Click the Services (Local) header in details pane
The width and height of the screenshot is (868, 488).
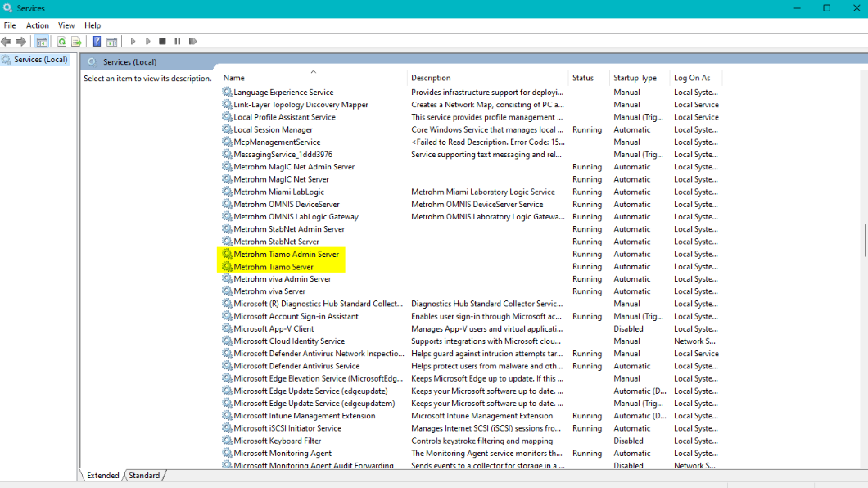pos(129,62)
